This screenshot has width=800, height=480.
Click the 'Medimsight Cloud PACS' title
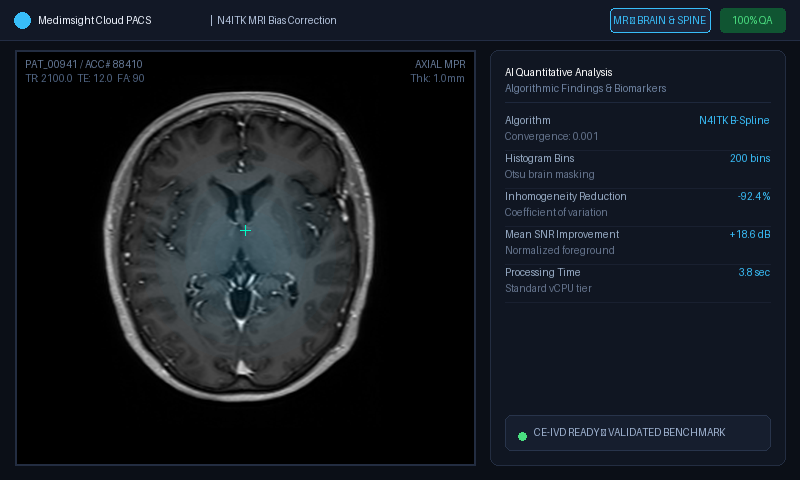point(94,20)
